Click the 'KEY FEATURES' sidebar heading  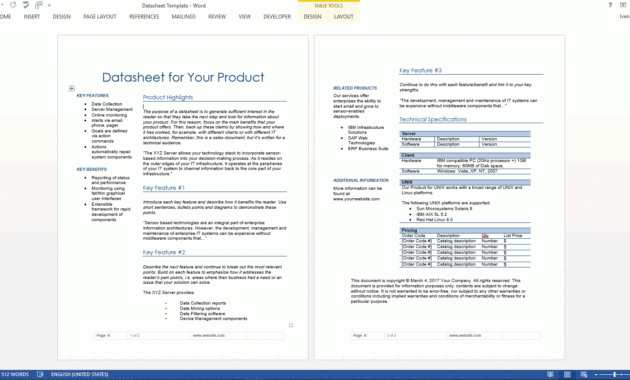[92, 96]
